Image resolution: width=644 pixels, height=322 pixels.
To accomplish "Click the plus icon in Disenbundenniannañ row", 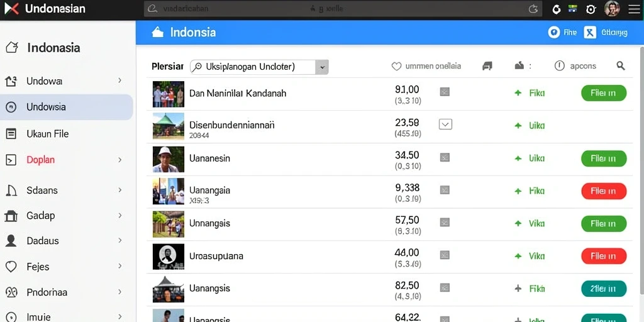I will [518, 126].
